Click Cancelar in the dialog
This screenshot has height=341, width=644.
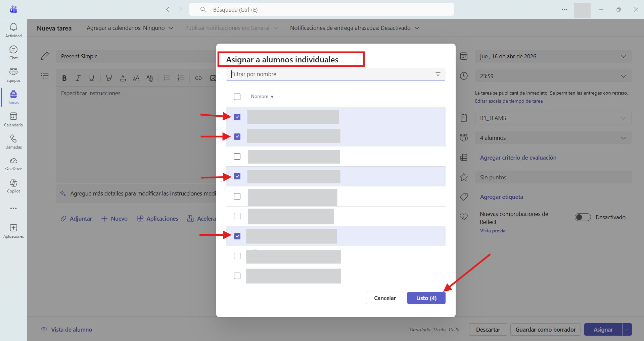click(x=385, y=298)
